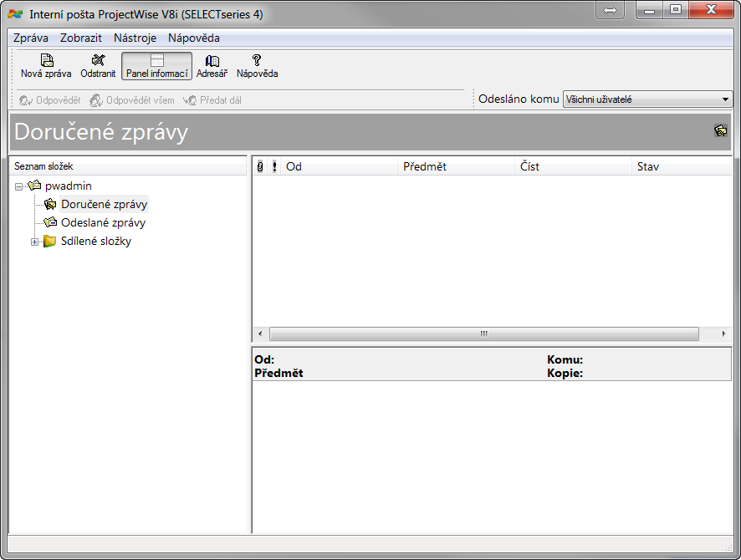741x560 pixels.
Task: Click inbox icon in Doručené zprávy banner
Action: tap(720, 130)
